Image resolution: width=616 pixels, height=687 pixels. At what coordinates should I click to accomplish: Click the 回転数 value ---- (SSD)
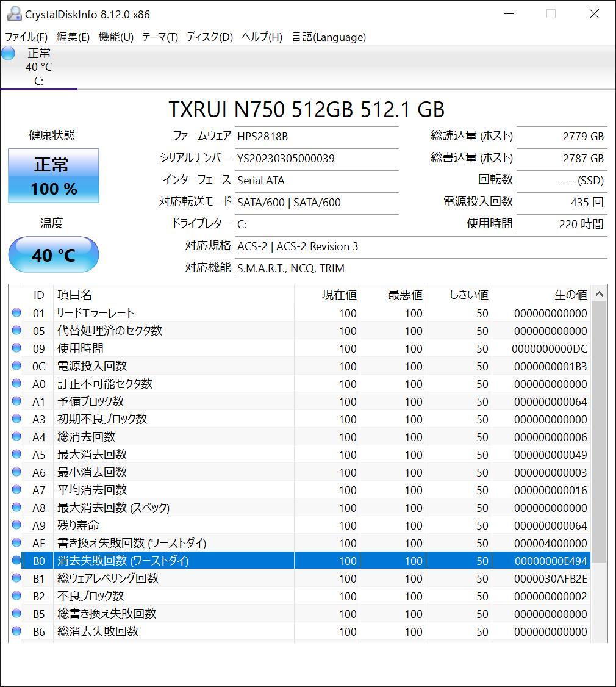click(x=562, y=180)
